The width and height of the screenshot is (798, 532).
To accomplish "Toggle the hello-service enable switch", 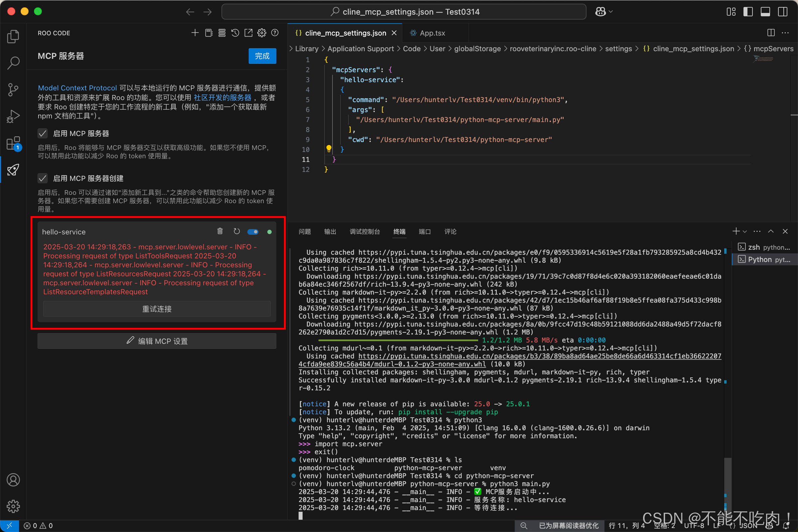I will pos(253,232).
